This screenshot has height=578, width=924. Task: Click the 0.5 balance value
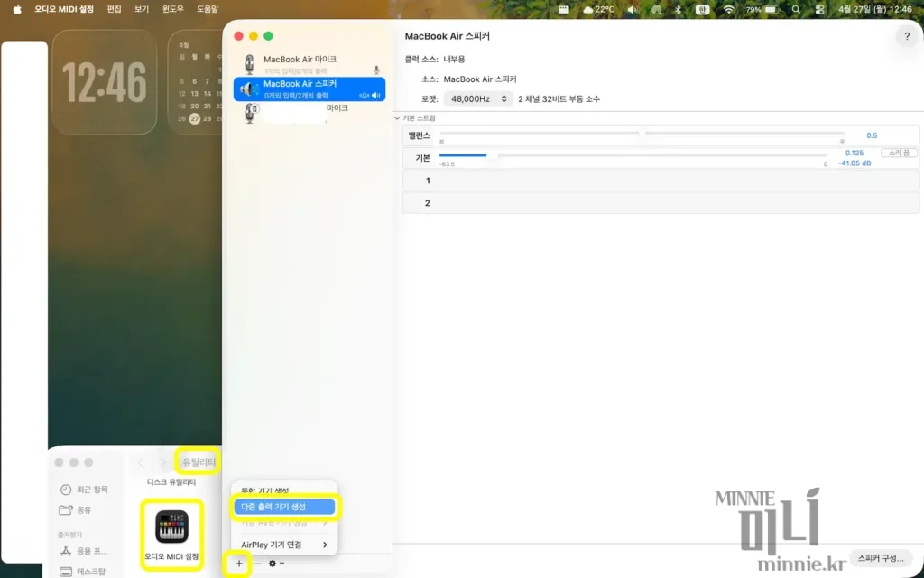pyautogui.click(x=872, y=135)
